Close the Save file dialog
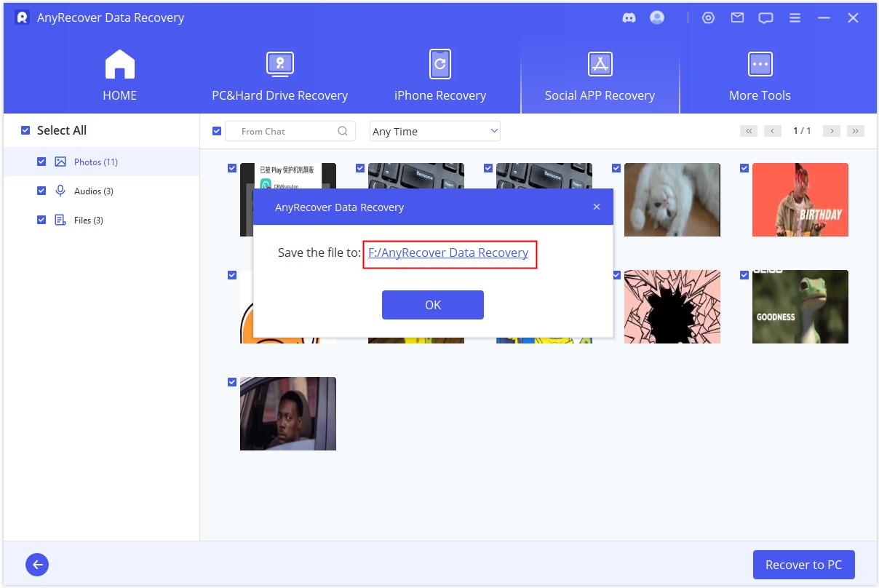 point(597,207)
